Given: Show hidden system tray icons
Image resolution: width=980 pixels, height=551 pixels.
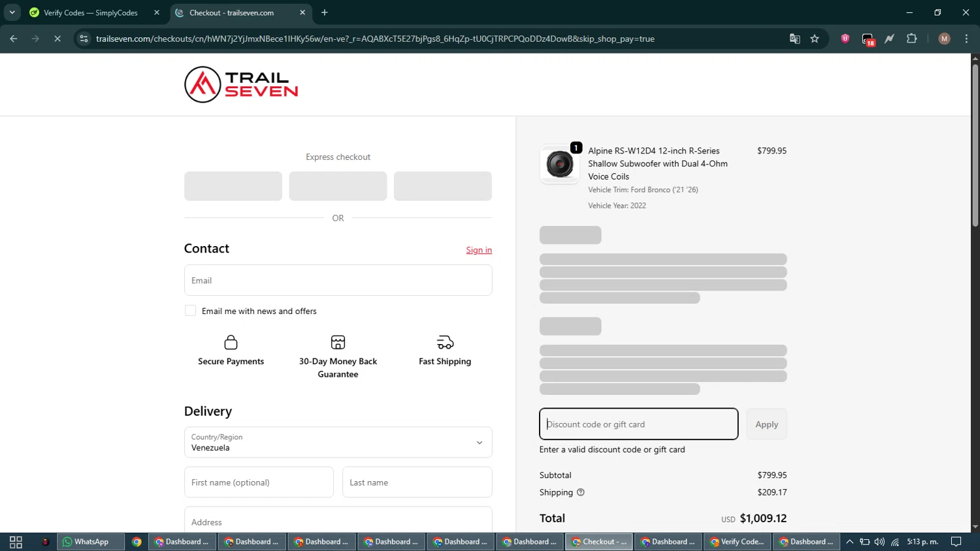Looking at the screenshot, I should tap(849, 542).
